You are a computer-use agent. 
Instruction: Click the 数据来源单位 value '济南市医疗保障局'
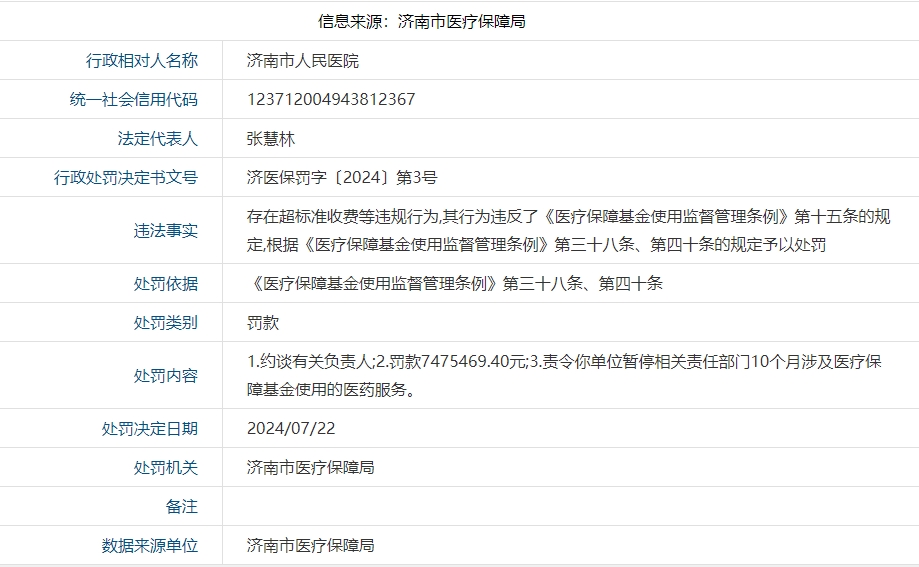(311, 545)
